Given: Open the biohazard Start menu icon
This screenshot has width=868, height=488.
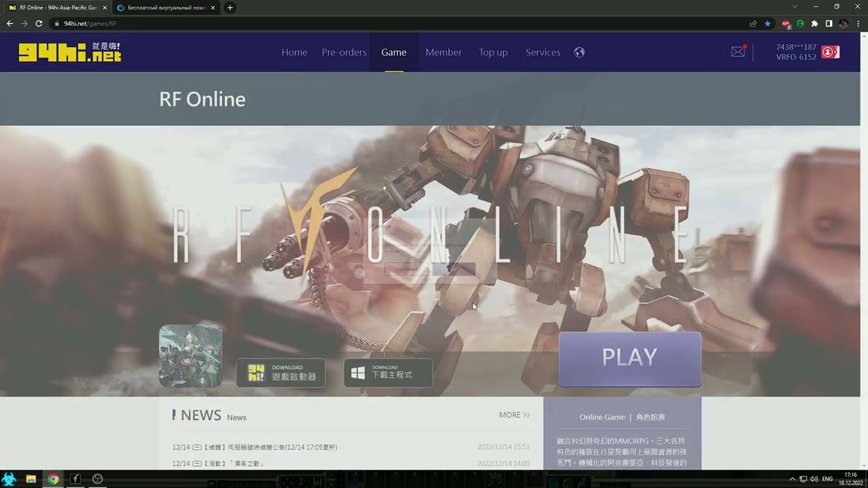Looking at the screenshot, I should point(9,479).
